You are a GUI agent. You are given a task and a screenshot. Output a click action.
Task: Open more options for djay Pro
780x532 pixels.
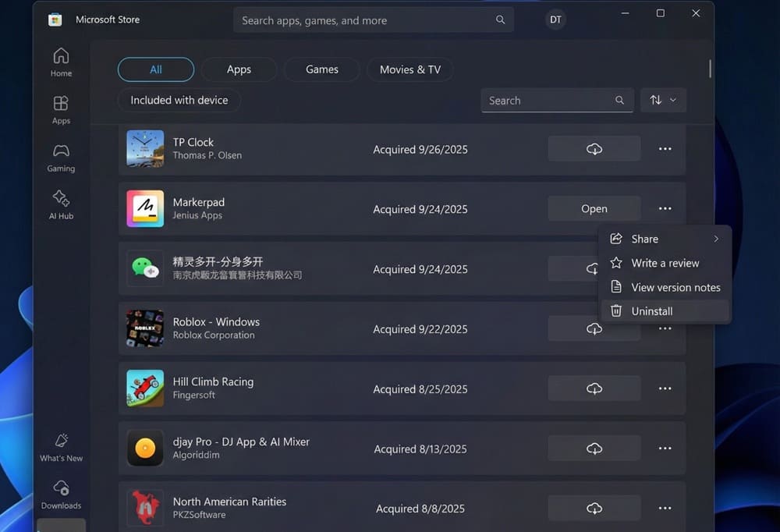(665, 449)
